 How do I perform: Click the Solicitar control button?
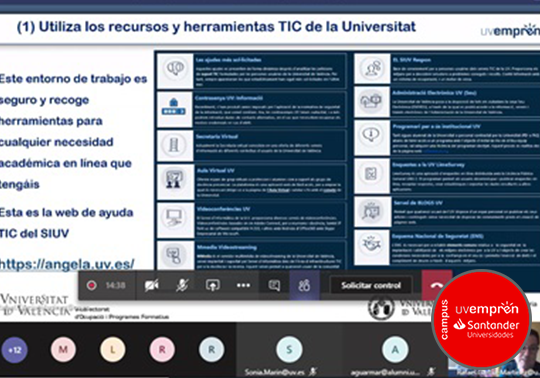pos(371,285)
